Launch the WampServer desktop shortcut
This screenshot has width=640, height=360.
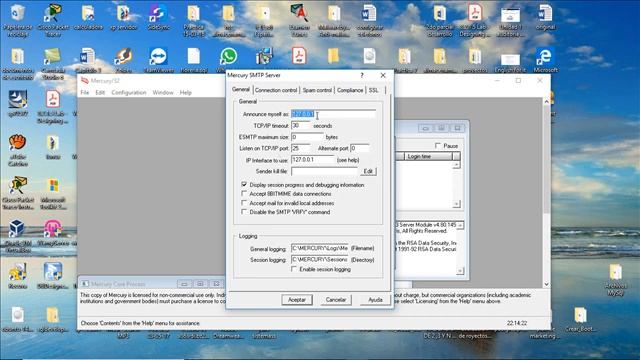[53, 229]
